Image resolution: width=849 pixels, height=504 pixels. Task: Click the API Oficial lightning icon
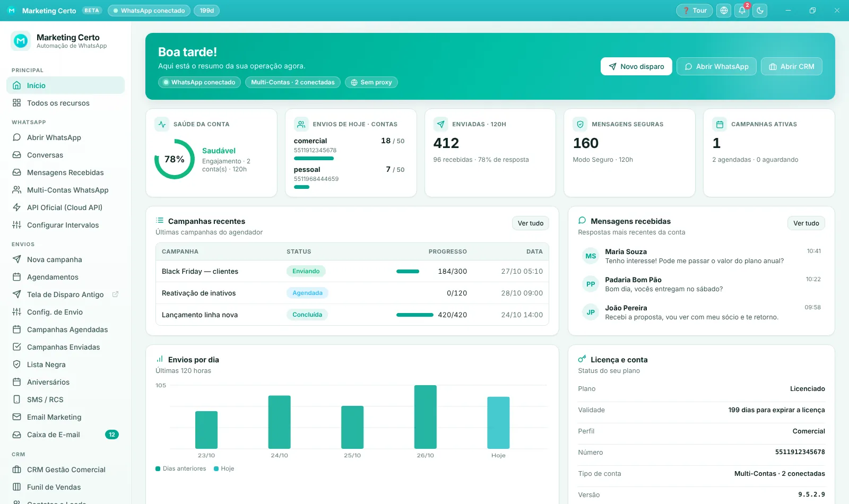coord(17,207)
